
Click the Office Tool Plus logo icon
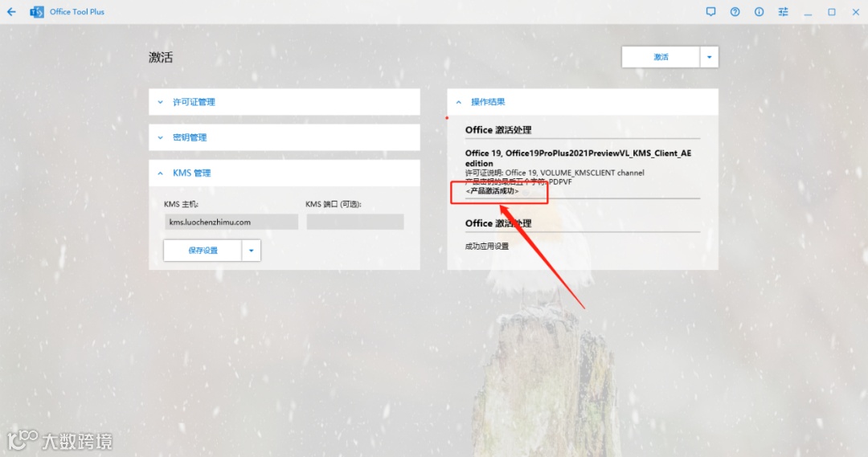[x=37, y=11]
